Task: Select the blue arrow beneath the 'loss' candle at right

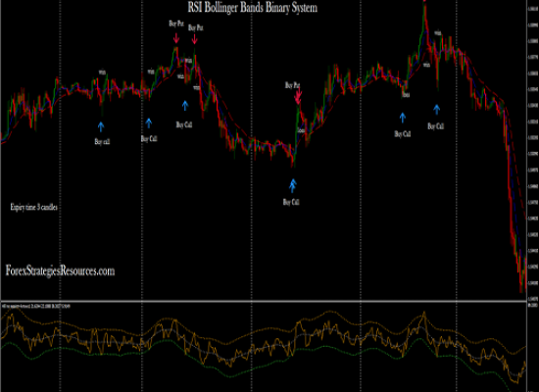Action: coord(403,118)
